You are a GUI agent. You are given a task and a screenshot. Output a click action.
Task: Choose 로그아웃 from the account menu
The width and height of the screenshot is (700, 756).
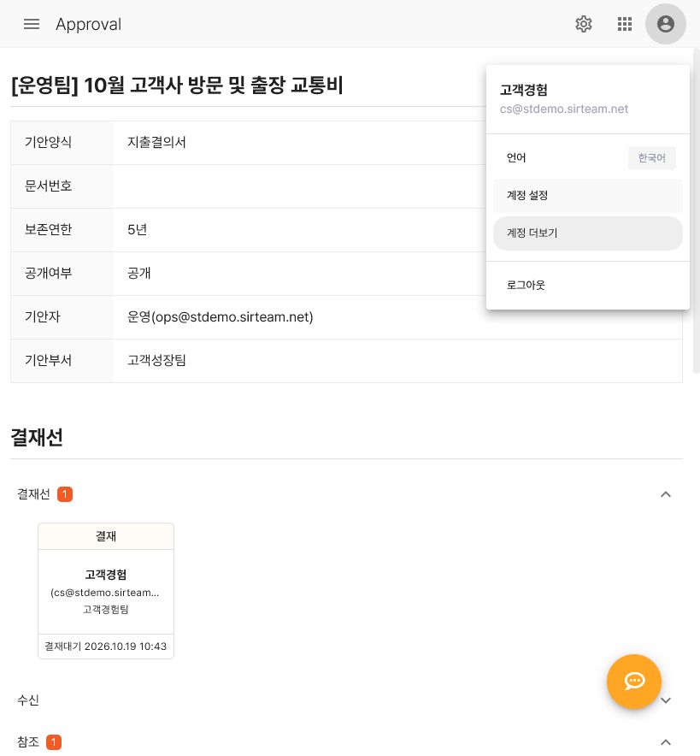point(588,285)
